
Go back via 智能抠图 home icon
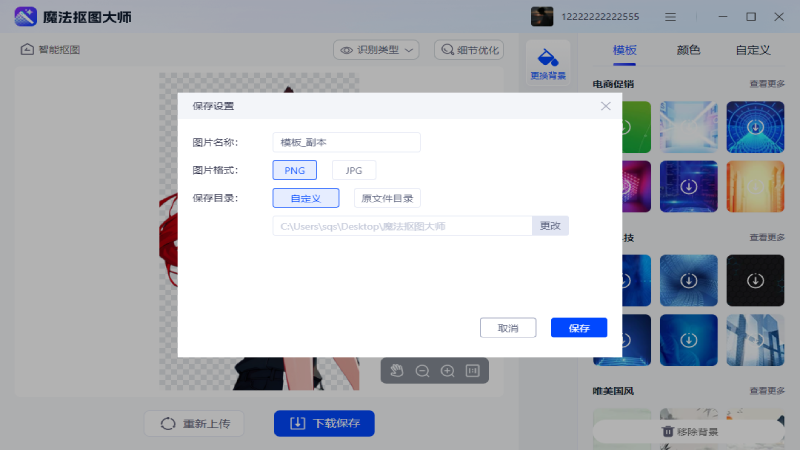coord(27,49)
